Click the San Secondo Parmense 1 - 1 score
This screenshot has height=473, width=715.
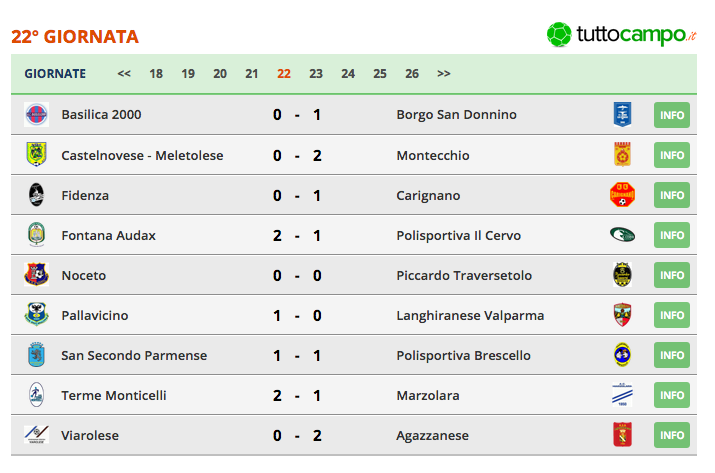point(297,355)
